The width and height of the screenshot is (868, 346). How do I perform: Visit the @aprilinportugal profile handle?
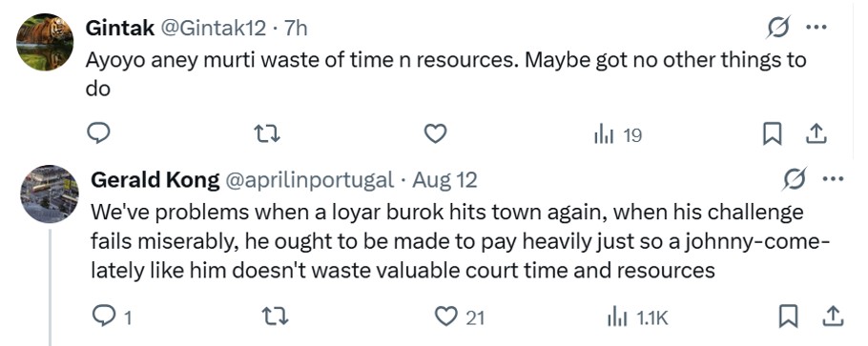(x=308, y=180)
